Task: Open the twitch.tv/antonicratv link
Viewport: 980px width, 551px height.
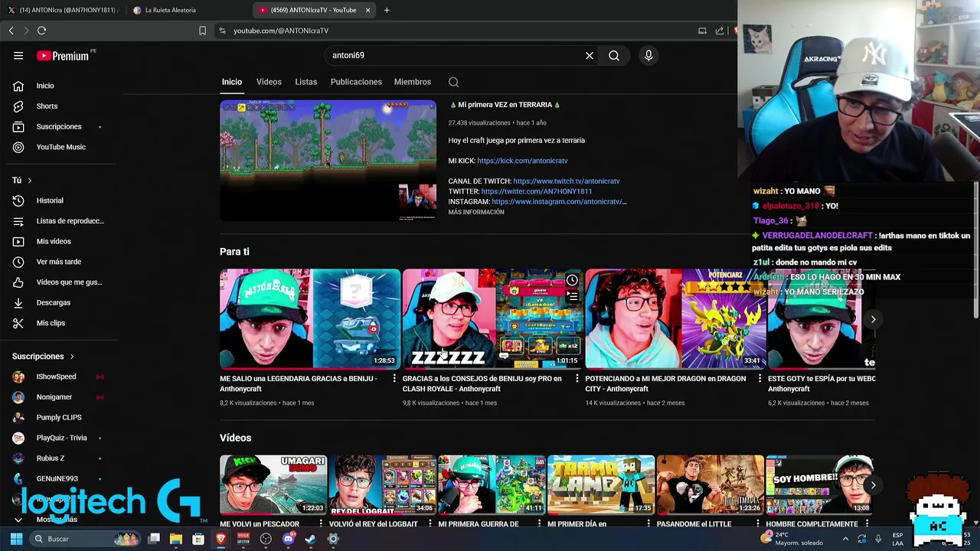Action: click(567, 181)
